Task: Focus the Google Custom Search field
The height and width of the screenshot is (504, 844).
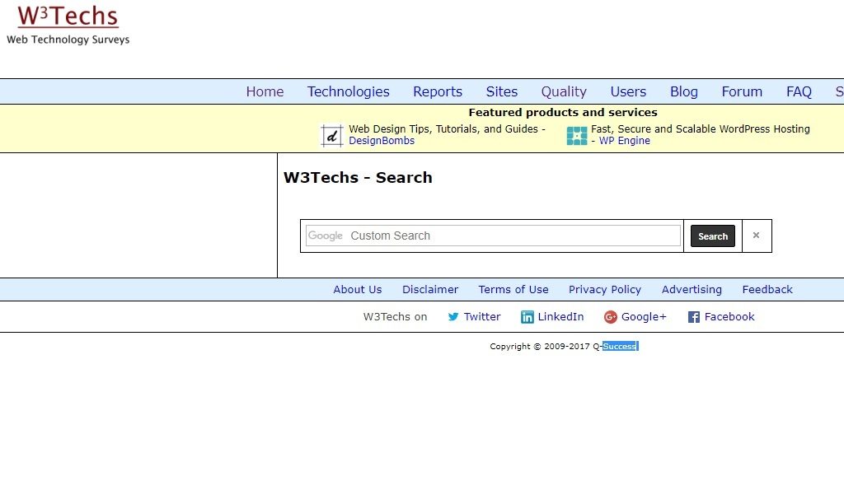Action: pos(493,236)
